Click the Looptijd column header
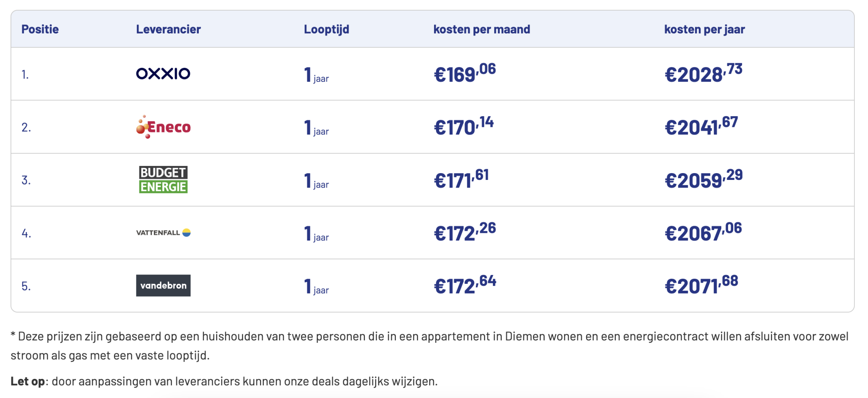Viewport: 868px width, 398px height. (x=326, y=29)
